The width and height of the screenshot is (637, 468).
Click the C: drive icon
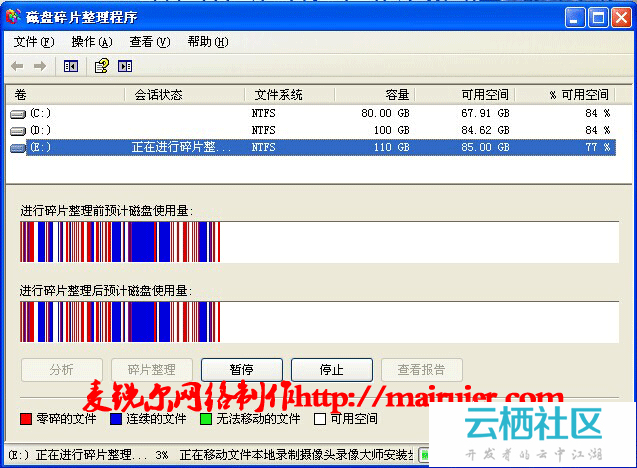pyautogui.click(x=18, y=114)
